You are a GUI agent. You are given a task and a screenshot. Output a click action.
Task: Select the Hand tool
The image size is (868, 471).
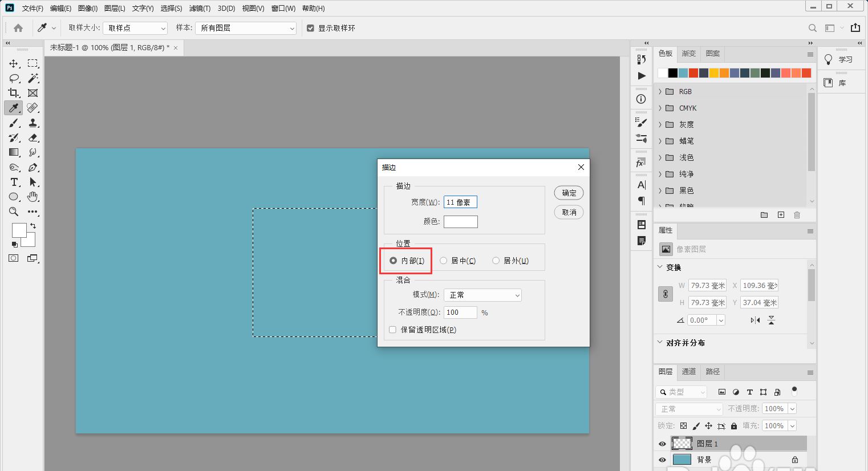(x=33, y=197)
